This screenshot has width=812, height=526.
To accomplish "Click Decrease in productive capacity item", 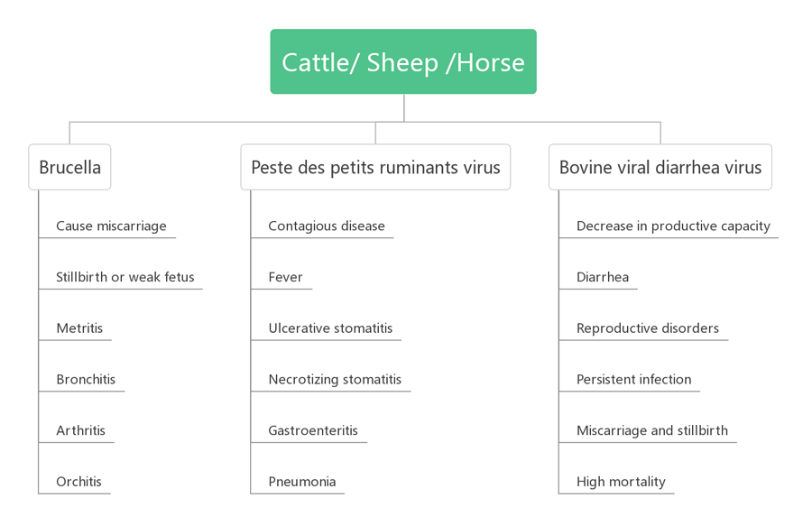I will tap(673, 226).
